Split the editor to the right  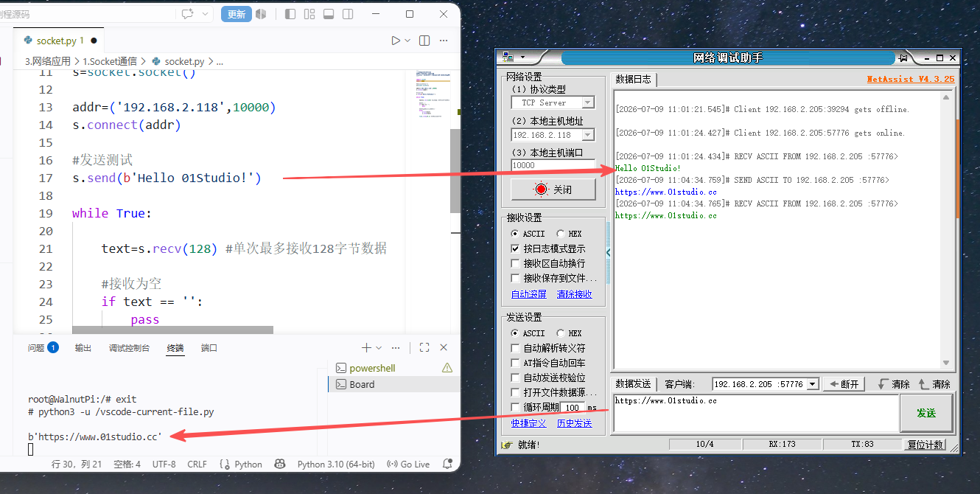(424, 41)
